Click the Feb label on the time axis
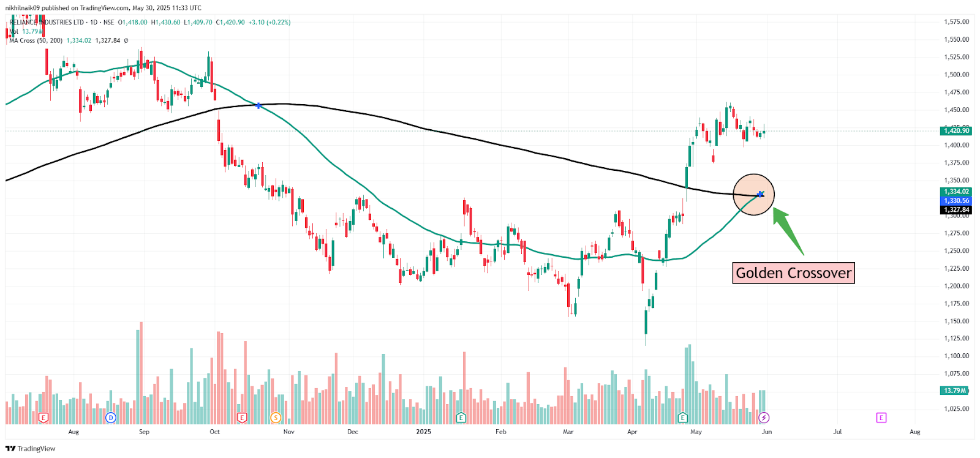 pos(501,432)
